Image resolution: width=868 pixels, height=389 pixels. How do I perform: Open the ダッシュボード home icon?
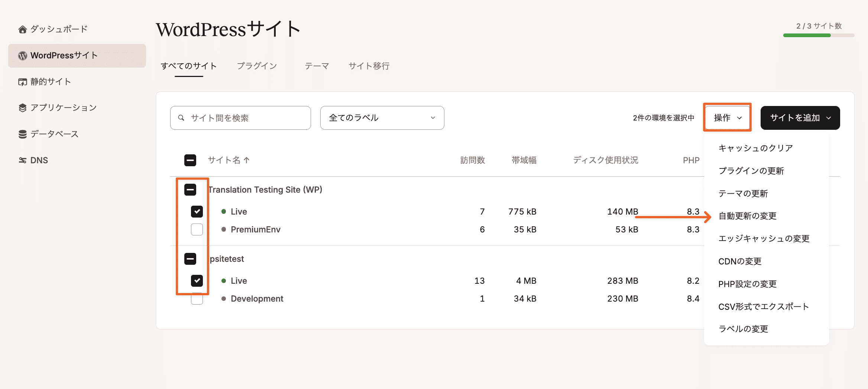(23, 29)
